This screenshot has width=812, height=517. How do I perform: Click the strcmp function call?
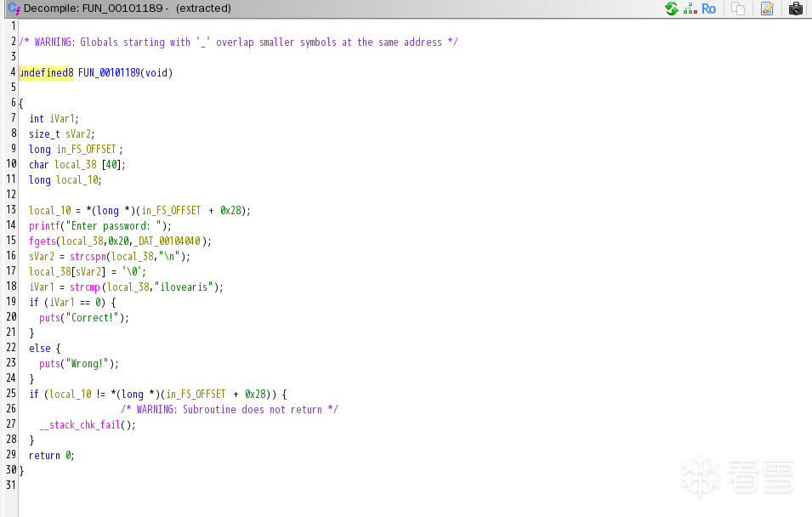[85, 287]
